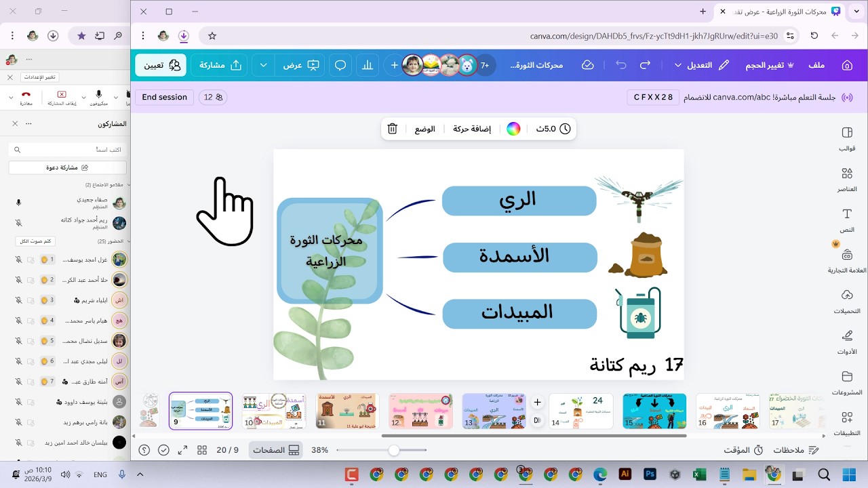Enter fullscreen with expand arrows icon
868x488 pixels.
(x=182, y=450)
